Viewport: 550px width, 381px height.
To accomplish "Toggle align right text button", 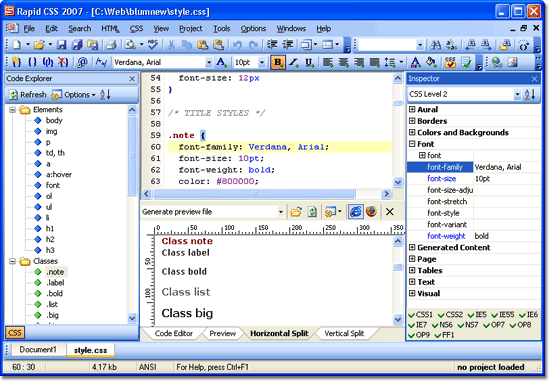I will click(x=359, y=62).
